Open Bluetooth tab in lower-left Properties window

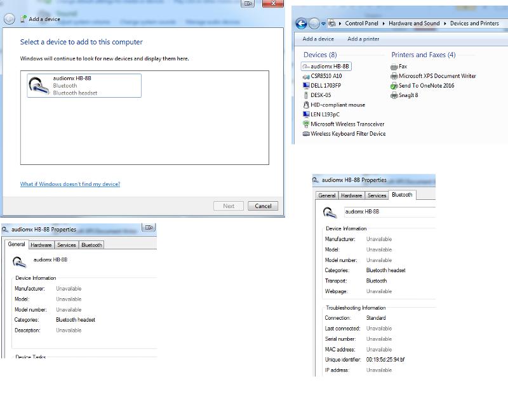pos(91,245)
